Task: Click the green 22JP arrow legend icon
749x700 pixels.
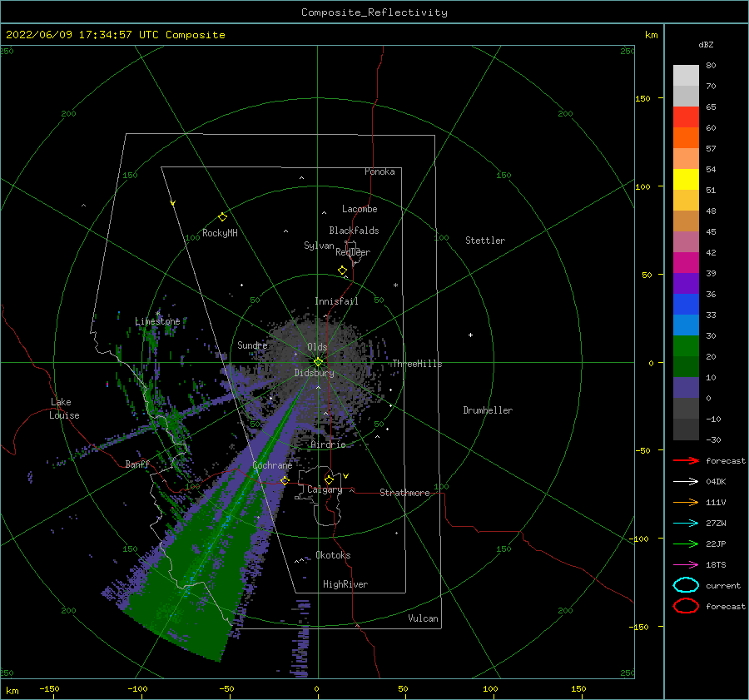Action: pos(686,544)
